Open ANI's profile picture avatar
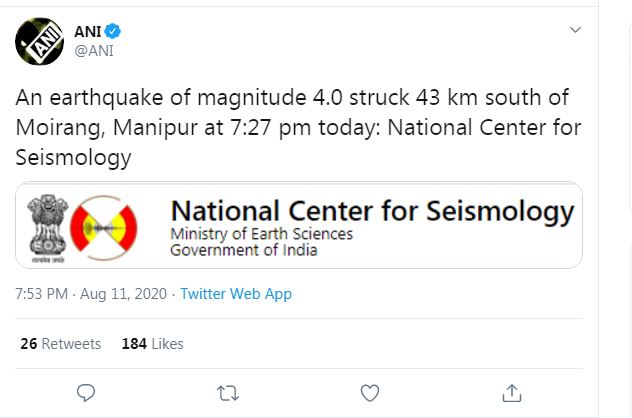The image size is (632, 418). (39, 41)
